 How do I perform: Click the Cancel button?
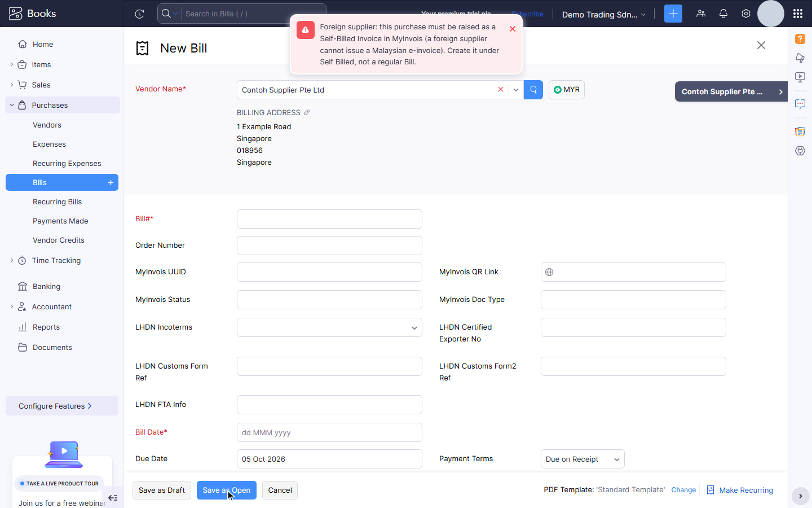[280, 490]
